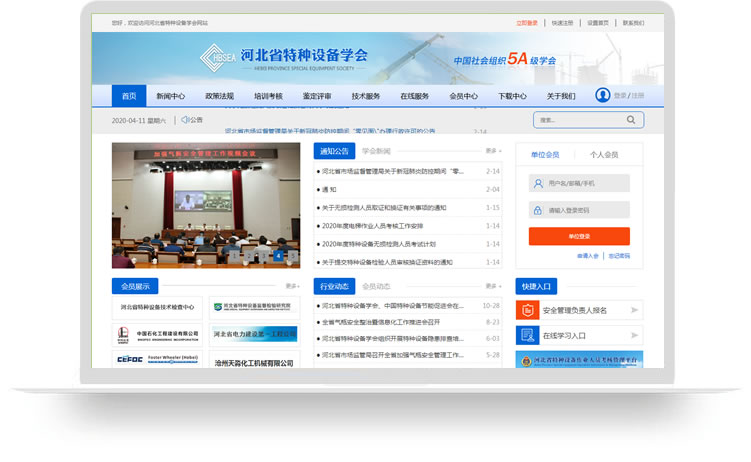The width and height of the screenshot is (751, 462).
Task: Click the search magnifier icon
Action: click(631, 120)
